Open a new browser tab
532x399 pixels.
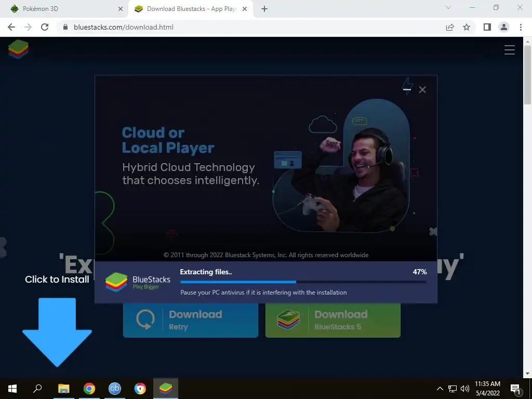point(264,9)
